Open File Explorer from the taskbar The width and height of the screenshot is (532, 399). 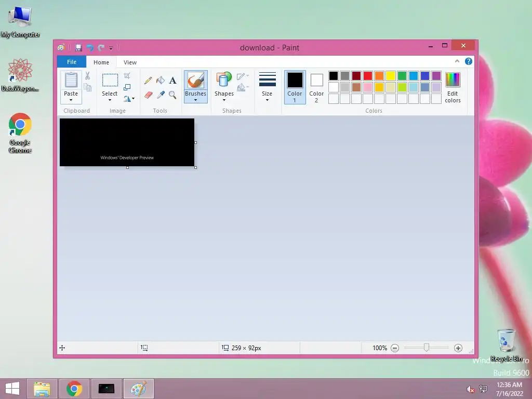pos(42,389)
